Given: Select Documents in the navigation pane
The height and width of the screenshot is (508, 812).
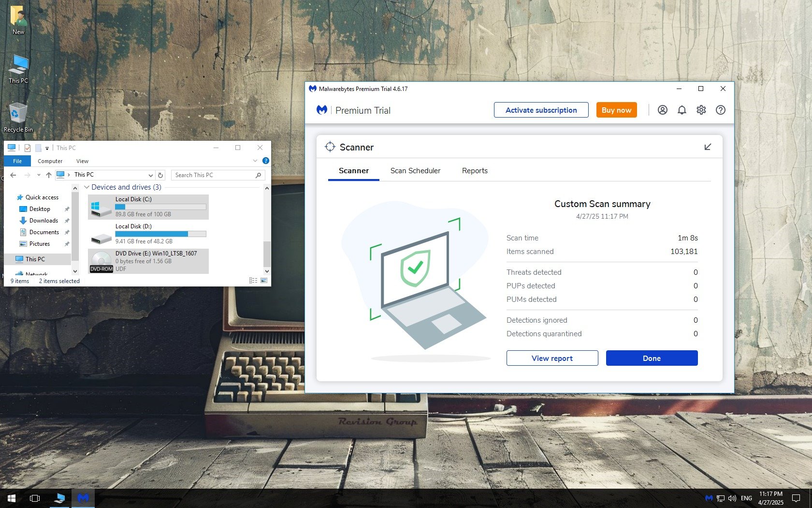Looking at the screenshot, I should point(44,232).
